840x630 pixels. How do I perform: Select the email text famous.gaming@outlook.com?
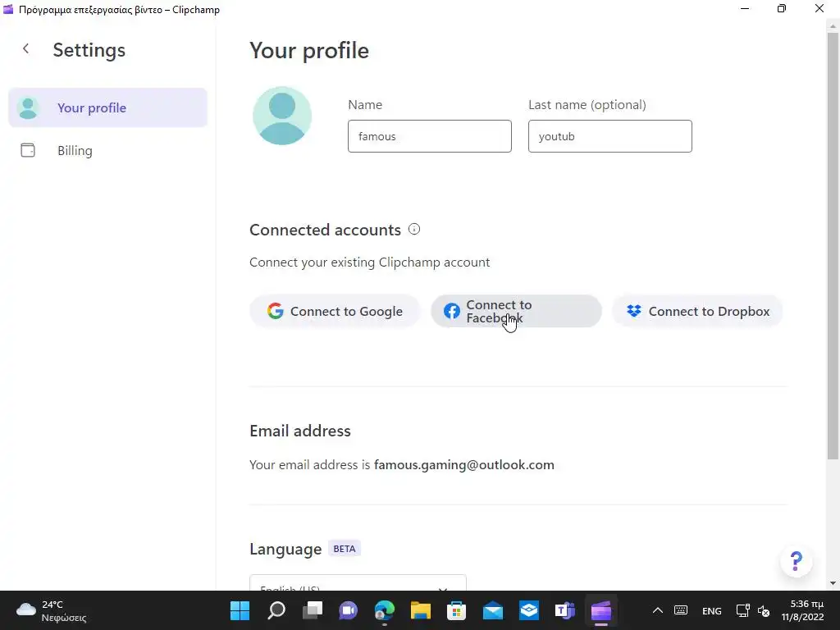(464, 464)
